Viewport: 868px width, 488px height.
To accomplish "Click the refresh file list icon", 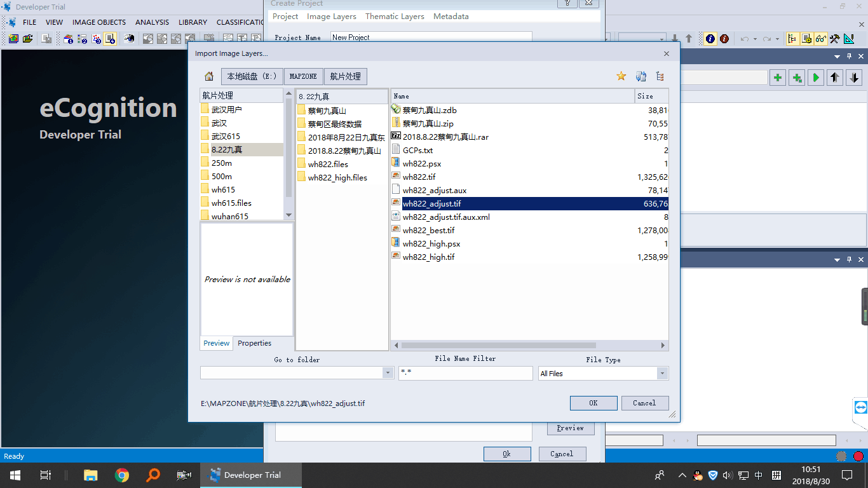I will (x=641, y=76).
